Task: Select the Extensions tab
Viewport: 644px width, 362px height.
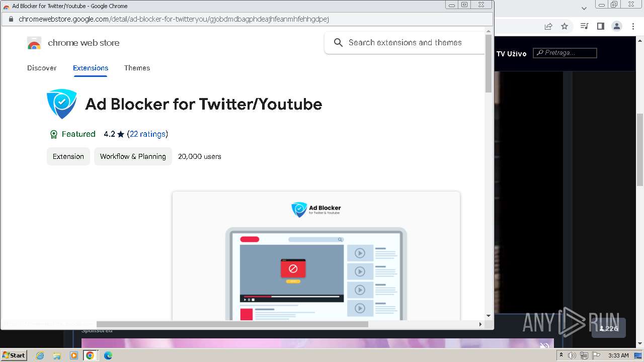Action: point(91,68)
